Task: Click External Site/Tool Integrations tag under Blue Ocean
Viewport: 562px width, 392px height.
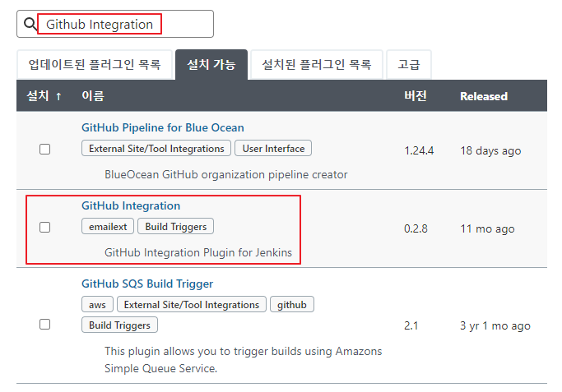Action: [x=156, y=148]
